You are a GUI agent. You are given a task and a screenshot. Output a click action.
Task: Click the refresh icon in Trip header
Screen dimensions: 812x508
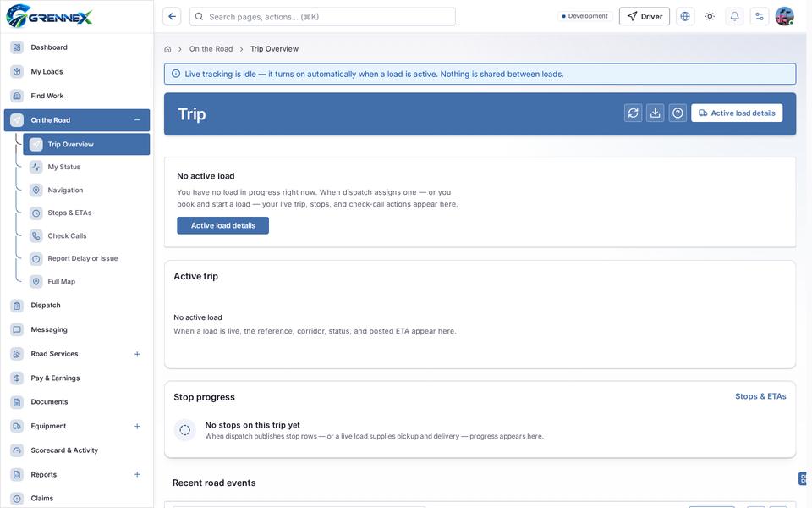click(633, 113)
